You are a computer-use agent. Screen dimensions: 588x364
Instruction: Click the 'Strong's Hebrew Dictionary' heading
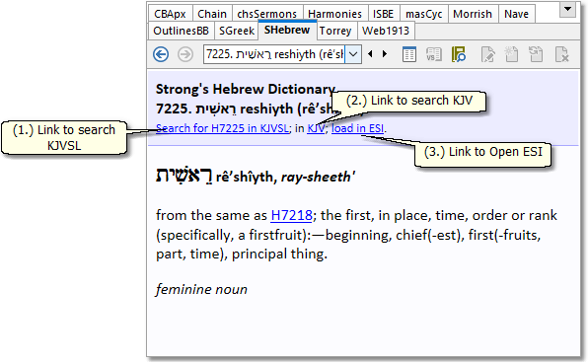pos(246,89)
